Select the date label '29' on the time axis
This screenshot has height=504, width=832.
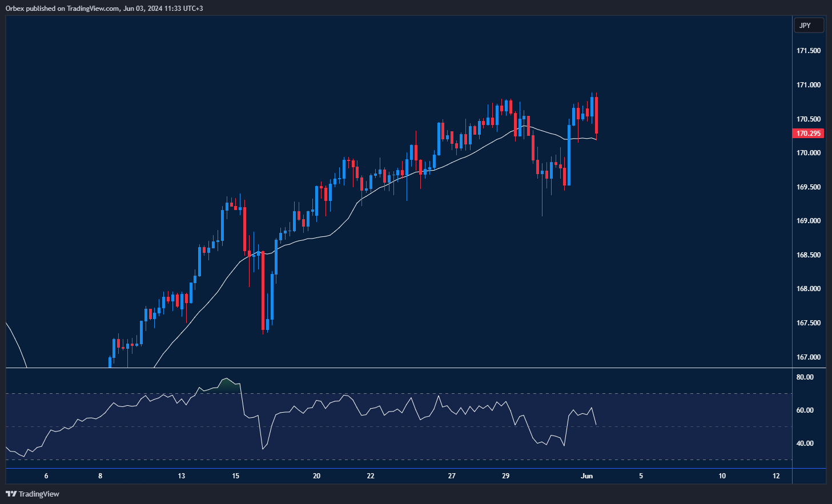505,476
